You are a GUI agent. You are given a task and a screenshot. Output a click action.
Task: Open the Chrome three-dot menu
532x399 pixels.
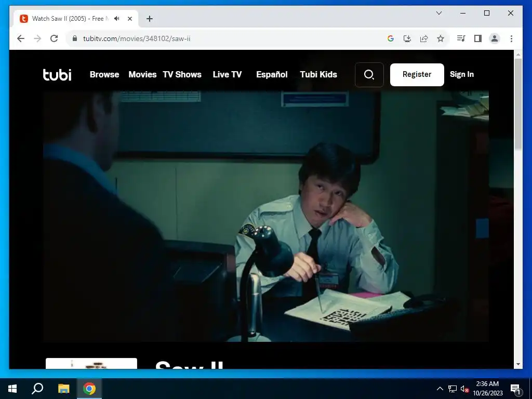(x=511, y=38)
